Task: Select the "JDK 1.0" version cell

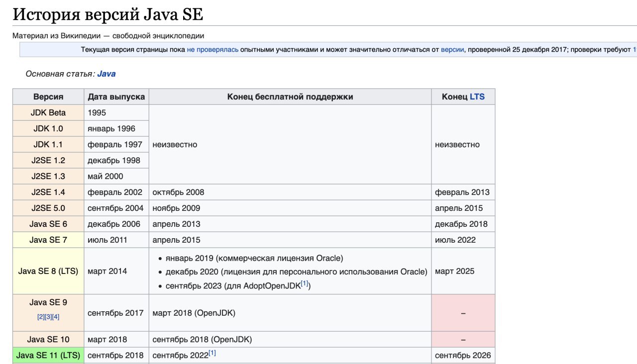Action: click(x=48, y=128)
